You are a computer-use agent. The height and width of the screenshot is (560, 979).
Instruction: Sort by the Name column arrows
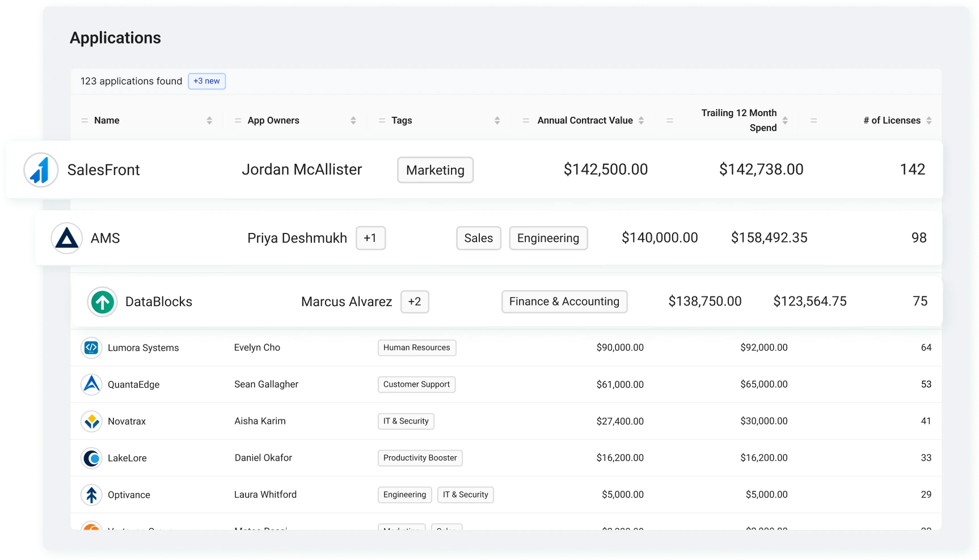point(209,120)
